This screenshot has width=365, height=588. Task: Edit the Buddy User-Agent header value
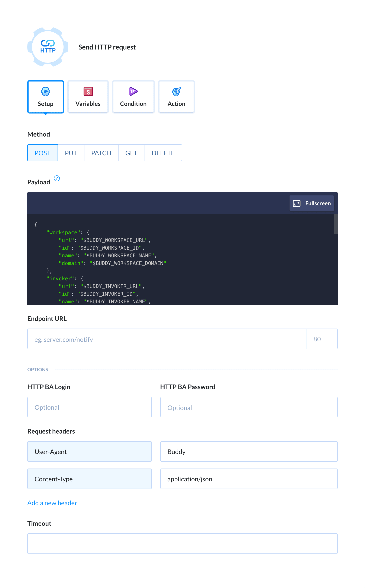tap(249, 451)
